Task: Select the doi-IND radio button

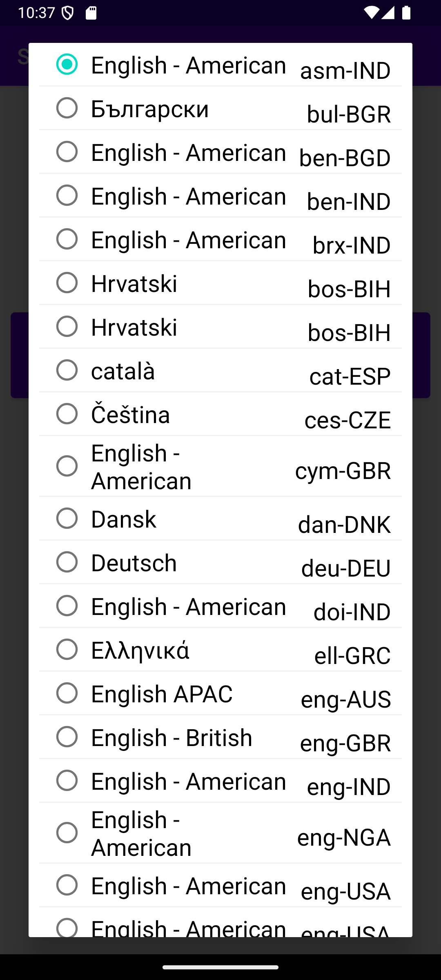Action: pos(67,606)
